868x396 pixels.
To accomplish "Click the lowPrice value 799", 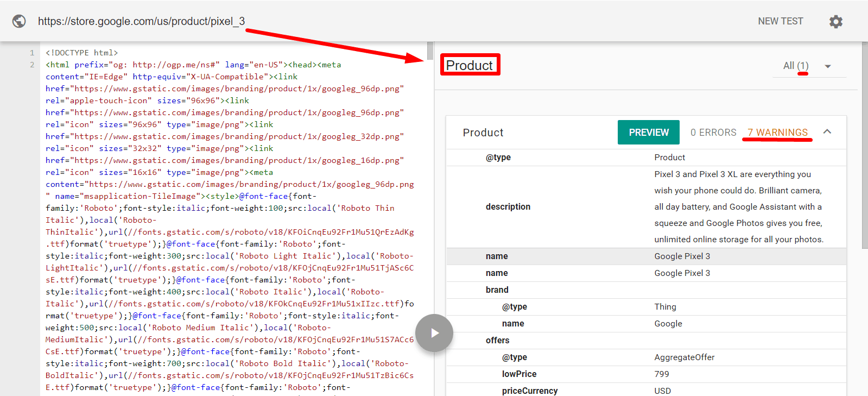I will 662,374.
